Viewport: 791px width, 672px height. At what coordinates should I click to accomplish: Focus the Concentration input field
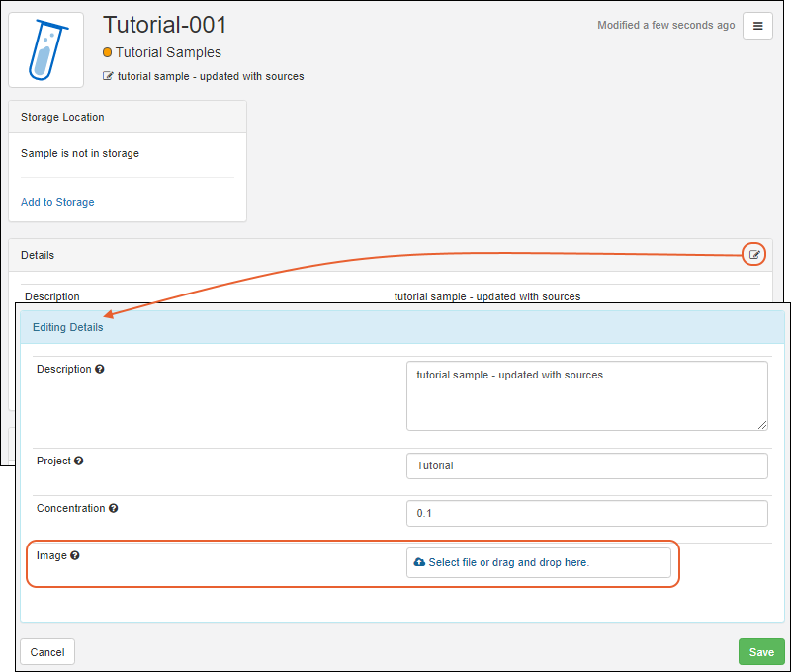(586, 514)
